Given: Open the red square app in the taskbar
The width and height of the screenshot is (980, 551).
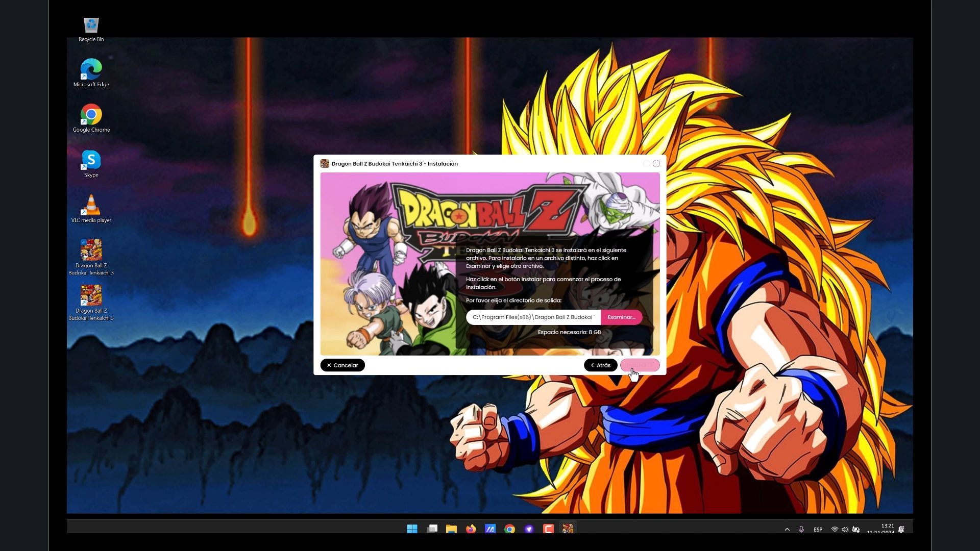Looking at the screenshot, I should pos(548,529).
